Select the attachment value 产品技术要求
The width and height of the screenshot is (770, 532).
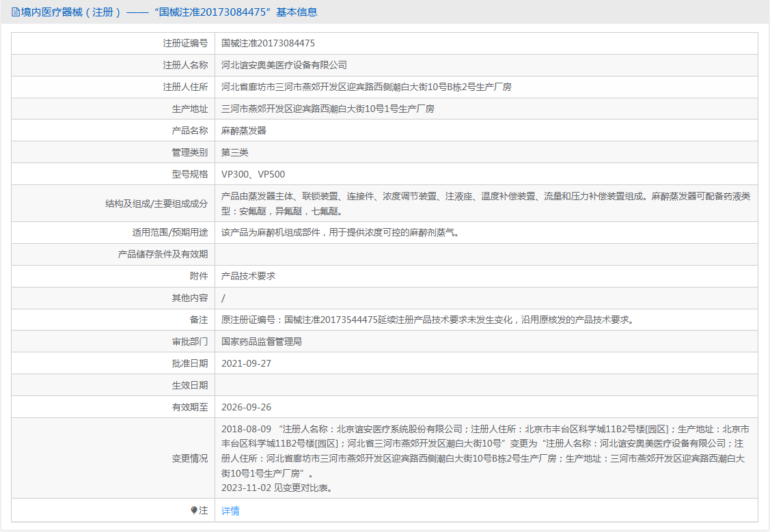point(248,277)
